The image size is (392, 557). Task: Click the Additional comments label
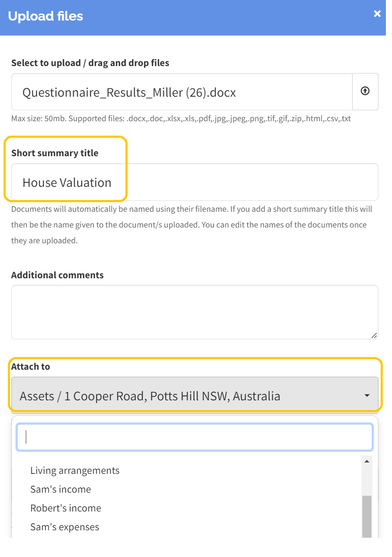[x=57, y=275]
